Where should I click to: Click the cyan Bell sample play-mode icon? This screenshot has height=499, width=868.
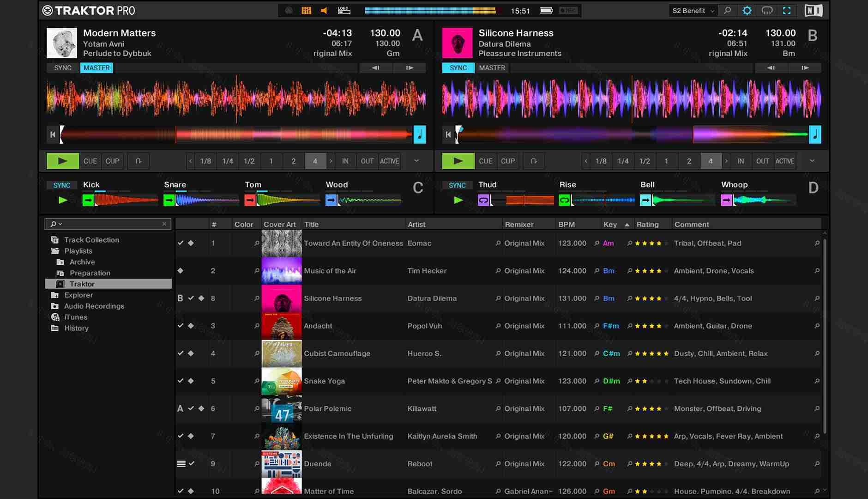click(x=645, y=200)
